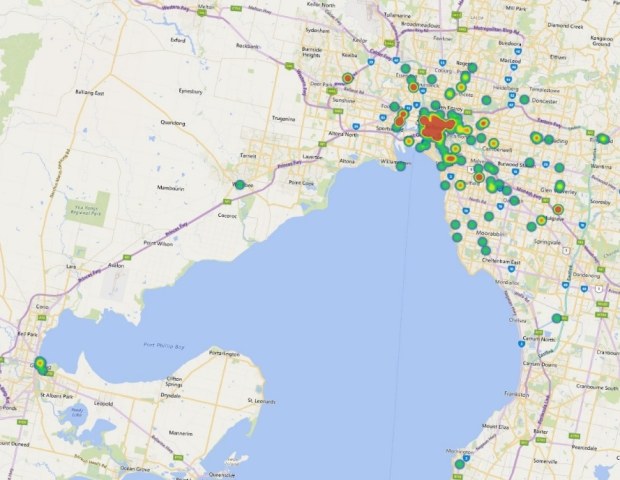The height and width of the screenshot is (480, 620).
Task: Click the Corio place label
Action: [x=42, y=307]
